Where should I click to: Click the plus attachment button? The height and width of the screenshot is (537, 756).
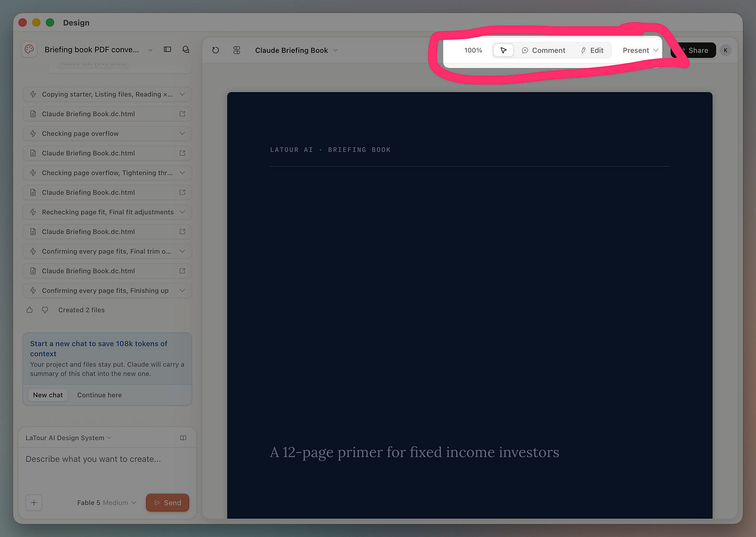[x=34, y=503]
